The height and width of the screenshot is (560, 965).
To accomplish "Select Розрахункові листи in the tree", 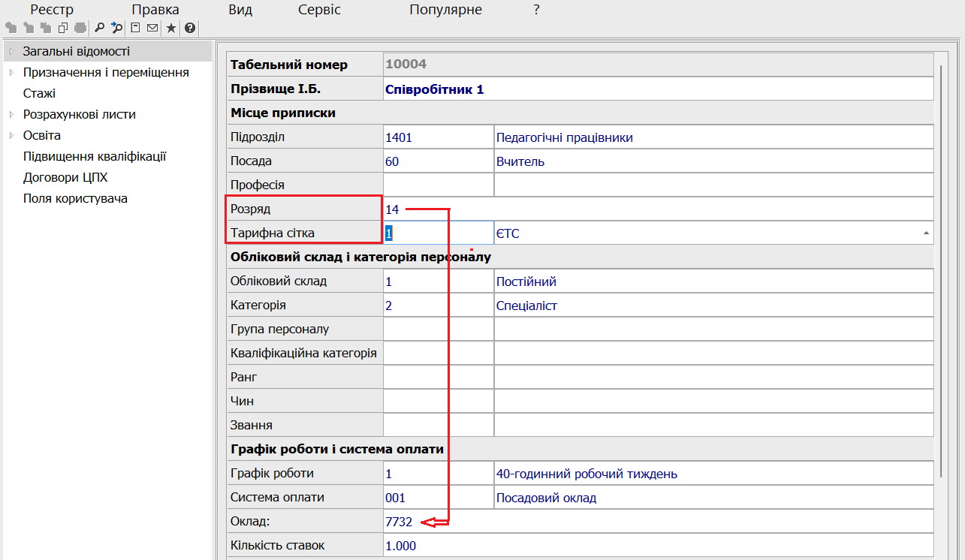I will 79,115.
